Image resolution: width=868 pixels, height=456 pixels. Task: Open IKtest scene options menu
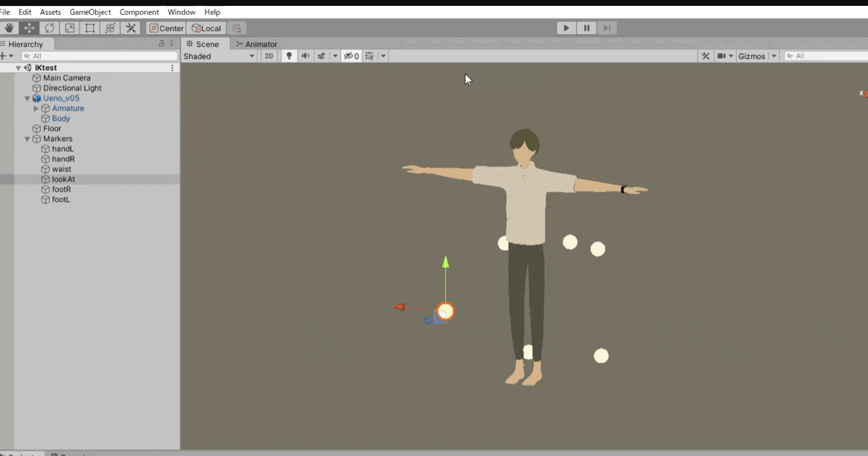pos(172,68)
